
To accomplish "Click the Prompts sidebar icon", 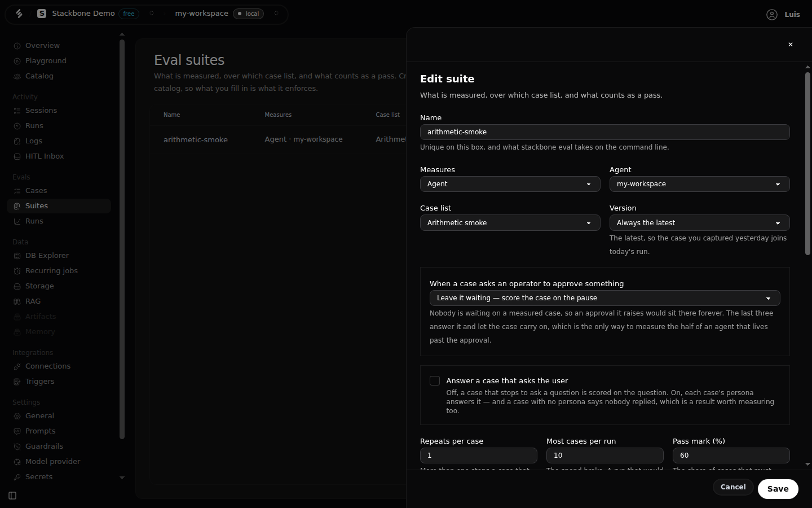I will (17, 431).
